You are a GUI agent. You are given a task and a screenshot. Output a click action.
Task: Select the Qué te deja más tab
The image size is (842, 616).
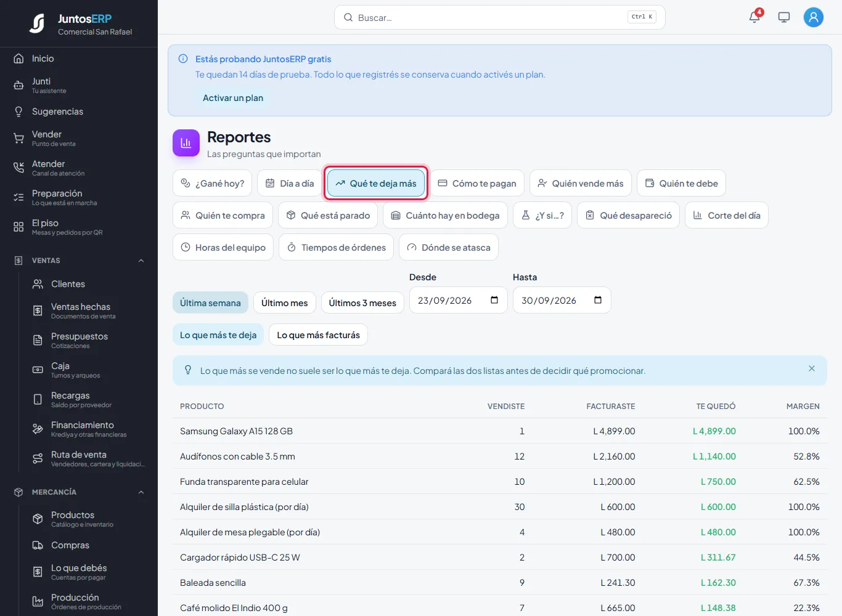[x=376, y=183]
